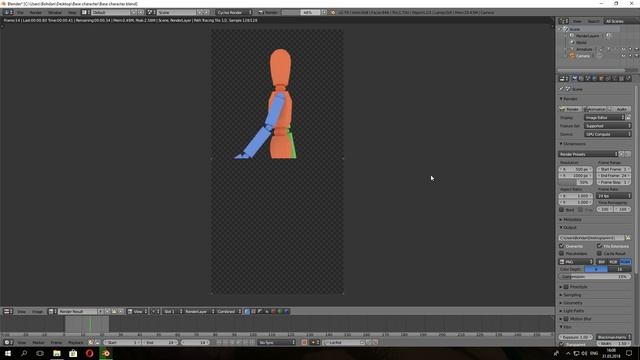Screen dimensions: 640x360
Task: Click the Animation render button
Action: tap(595, 109)
